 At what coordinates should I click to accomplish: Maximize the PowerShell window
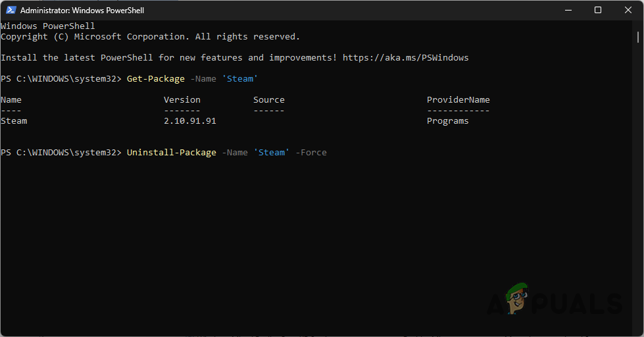598,11
